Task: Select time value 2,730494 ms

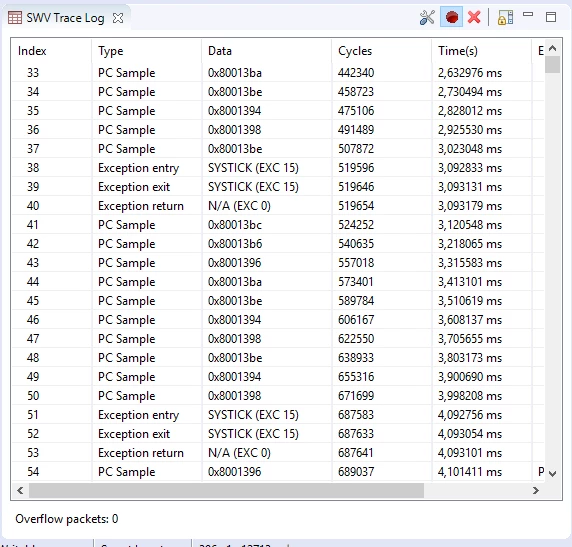Action: [x=470, y=92]
